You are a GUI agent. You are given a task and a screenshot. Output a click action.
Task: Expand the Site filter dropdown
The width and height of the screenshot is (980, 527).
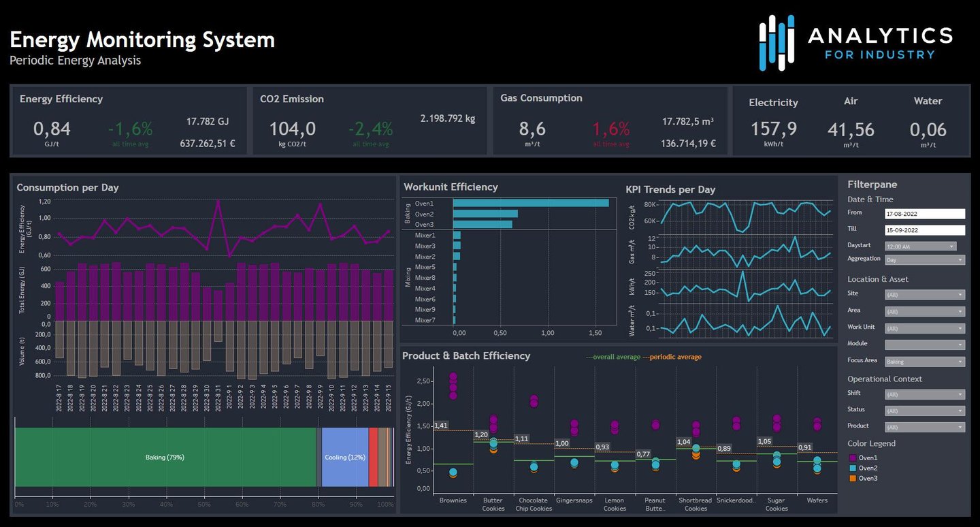[x=925, y=295]
